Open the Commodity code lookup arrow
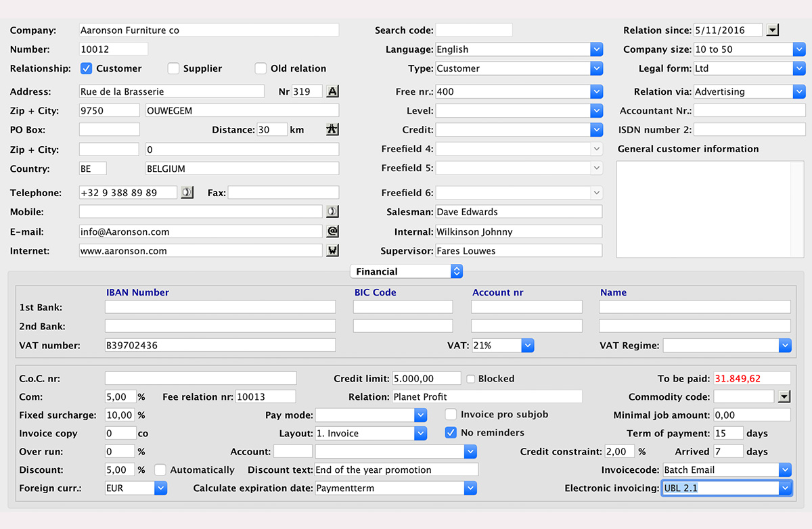Image resolution: width=812 pixels, height=529 pixels. (784, 396)
